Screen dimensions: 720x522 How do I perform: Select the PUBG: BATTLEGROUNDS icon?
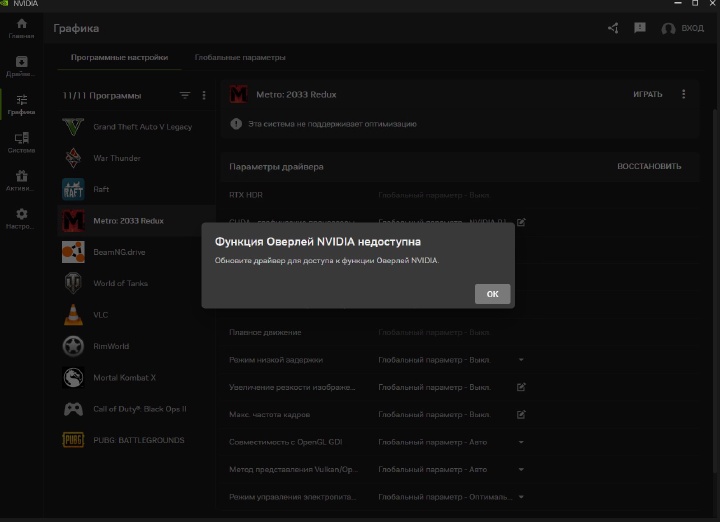pos(73,440)
